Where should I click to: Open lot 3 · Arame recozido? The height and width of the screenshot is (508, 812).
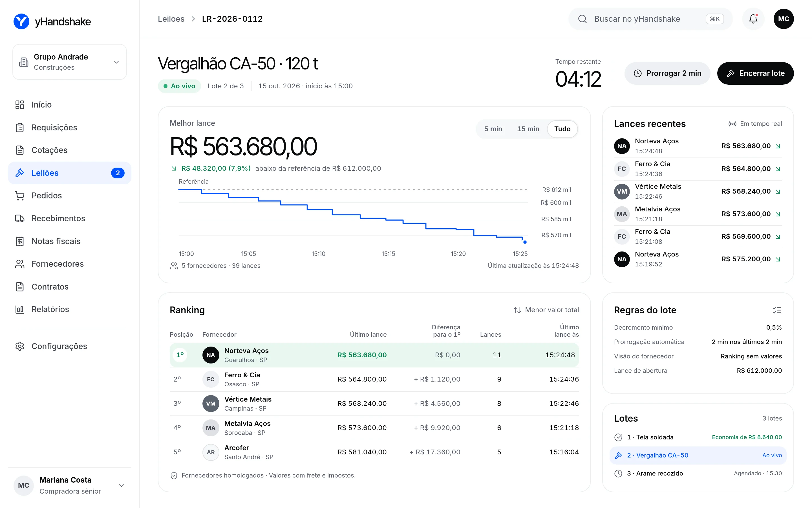tap(698, 473)
